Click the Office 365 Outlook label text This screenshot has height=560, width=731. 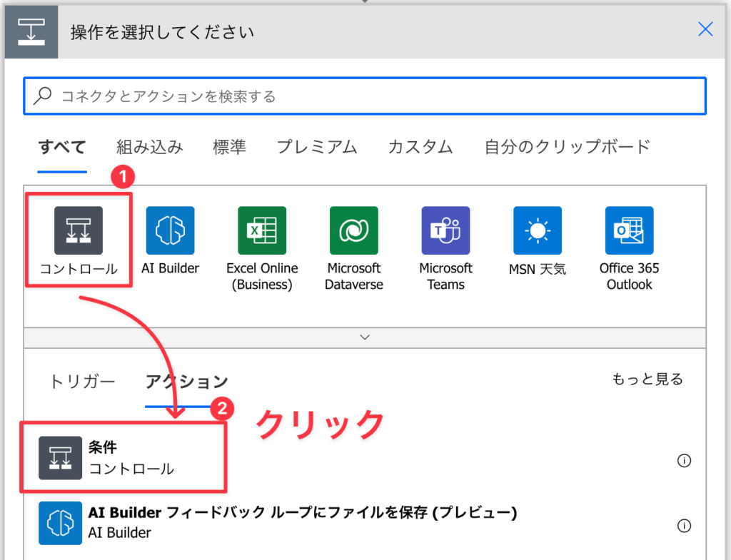pyautogui.click(x=630, y=276)
